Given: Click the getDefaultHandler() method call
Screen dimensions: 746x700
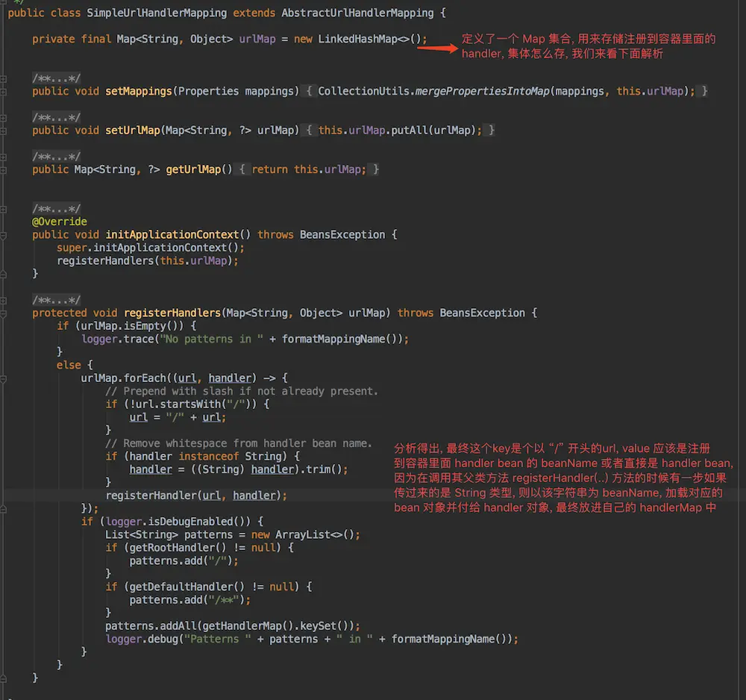Looking at the screenshot, I should click(177, 587).
